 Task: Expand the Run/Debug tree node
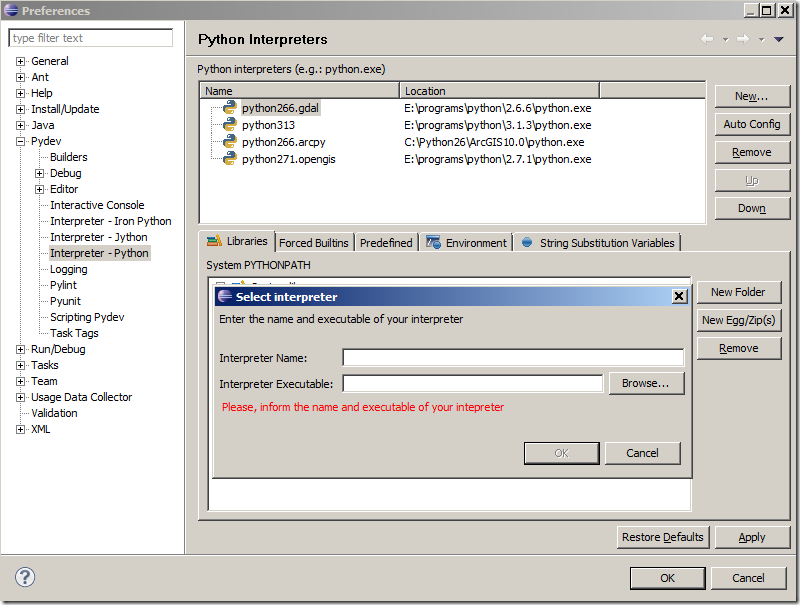coord(20,349)
